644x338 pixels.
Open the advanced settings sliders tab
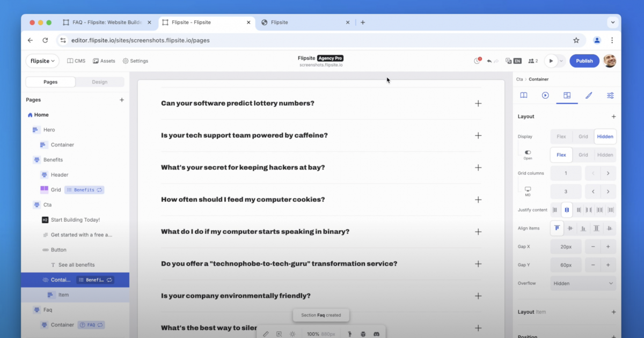610,95
